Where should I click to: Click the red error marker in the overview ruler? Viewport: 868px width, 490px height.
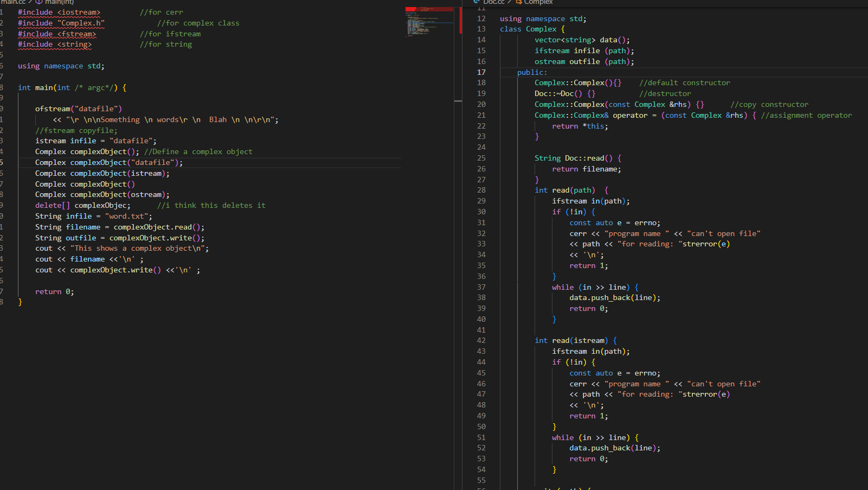pos(461,20)
